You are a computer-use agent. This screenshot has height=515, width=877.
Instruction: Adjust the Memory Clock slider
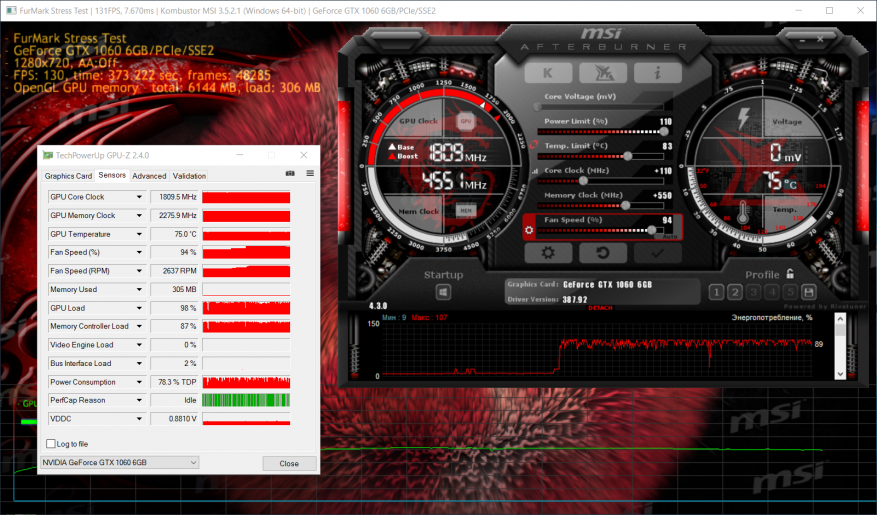point(626,205)
